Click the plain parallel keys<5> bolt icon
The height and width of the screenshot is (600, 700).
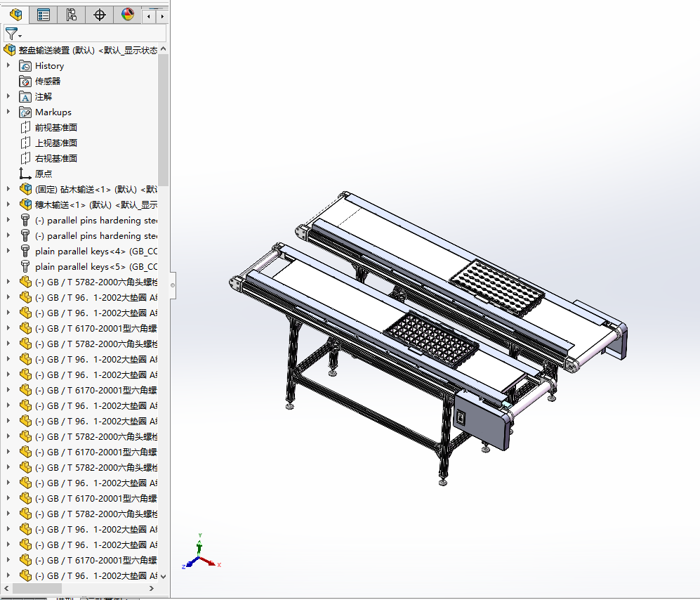pos(25,267)
